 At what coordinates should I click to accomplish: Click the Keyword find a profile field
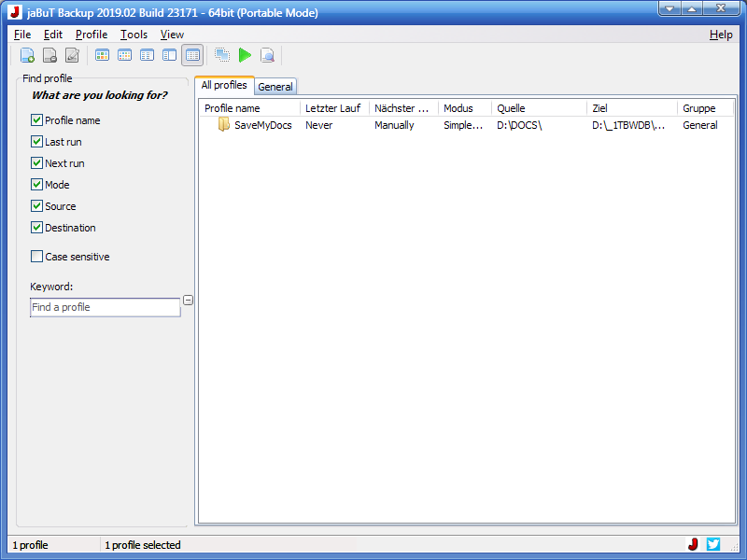coord(106,307)
